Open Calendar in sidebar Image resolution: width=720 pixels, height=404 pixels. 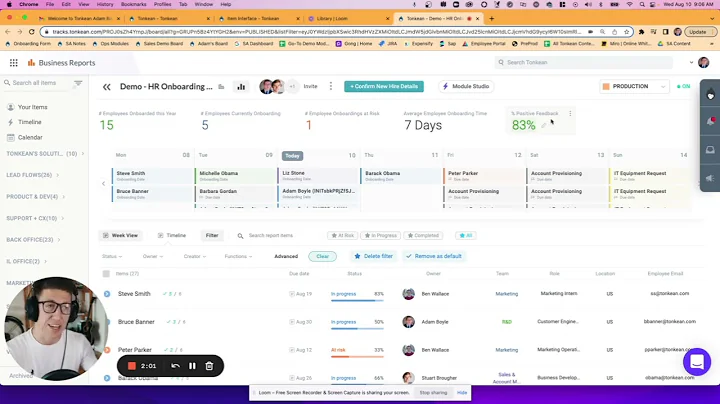click(x=25, y=137)
